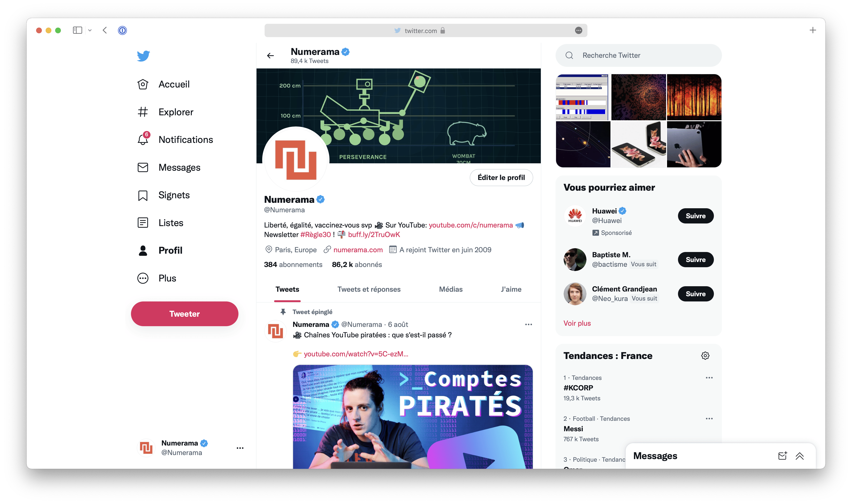852x504 pixels.
Task: Expand the Messages drawer chevrons
Action: (800, 456)
